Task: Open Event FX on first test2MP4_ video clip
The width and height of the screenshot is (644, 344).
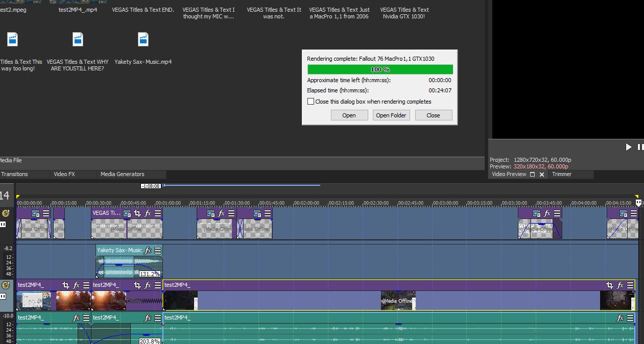Action: coord(76,285)
